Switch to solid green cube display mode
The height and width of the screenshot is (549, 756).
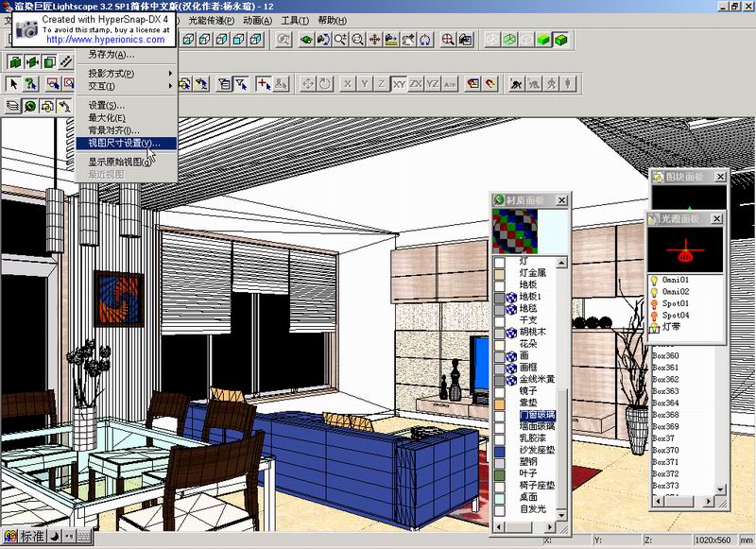click(544, 40)
